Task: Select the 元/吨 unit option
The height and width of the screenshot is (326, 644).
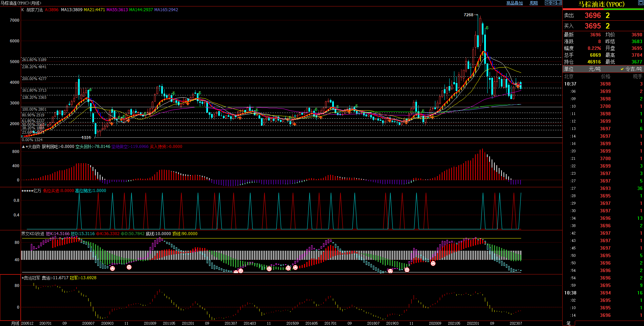Action: pyautogui.click(x=594, y=69)
